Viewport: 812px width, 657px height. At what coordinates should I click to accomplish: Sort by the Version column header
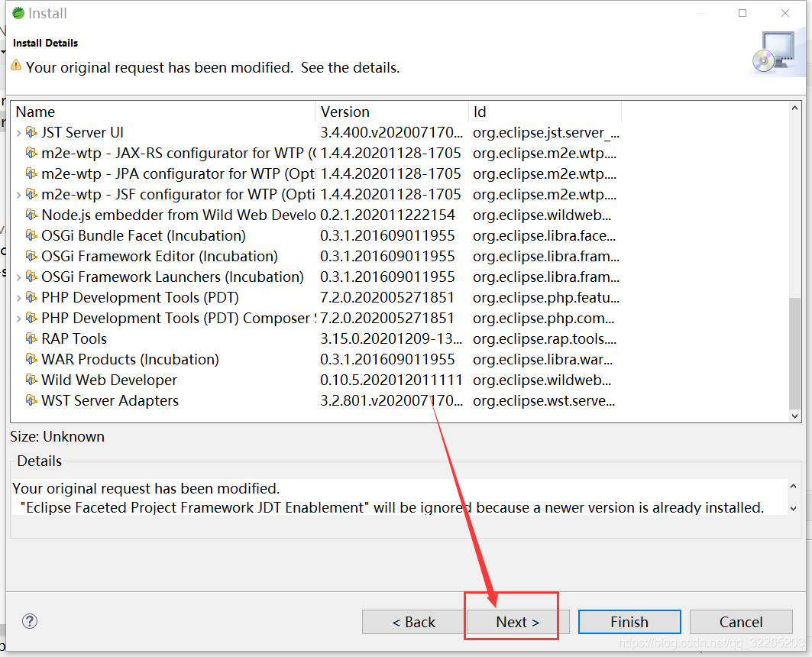coord(392,112)
